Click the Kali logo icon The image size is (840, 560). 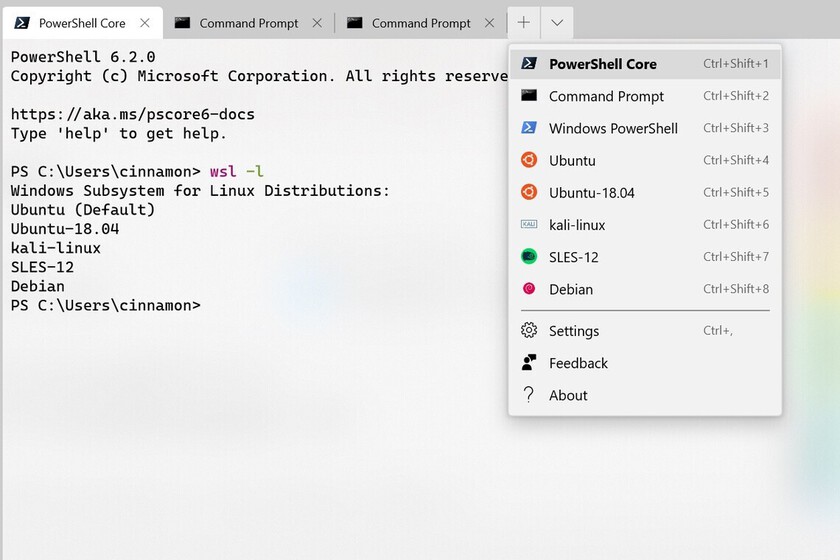[x=529, y=224]
